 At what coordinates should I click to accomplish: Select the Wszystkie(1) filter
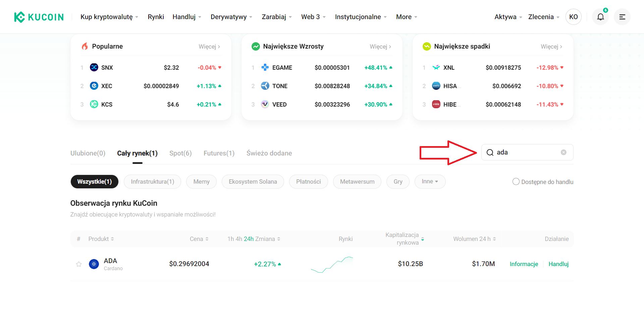click(x=95, y=182)
